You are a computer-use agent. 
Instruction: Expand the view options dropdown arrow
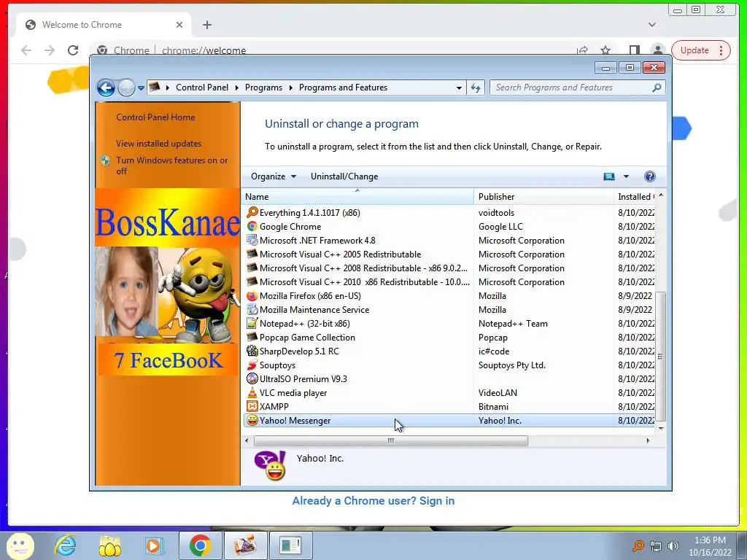click(626, 176)
